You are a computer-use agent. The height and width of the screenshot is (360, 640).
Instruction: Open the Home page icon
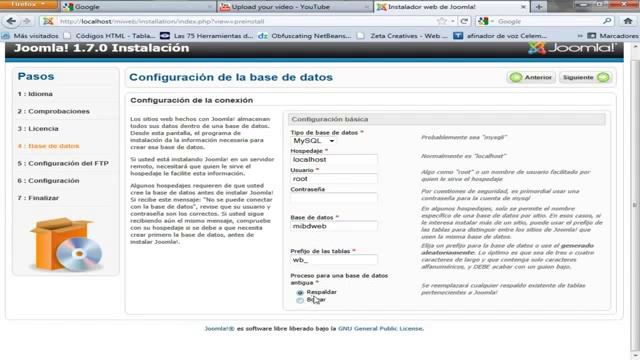(628, 21)
